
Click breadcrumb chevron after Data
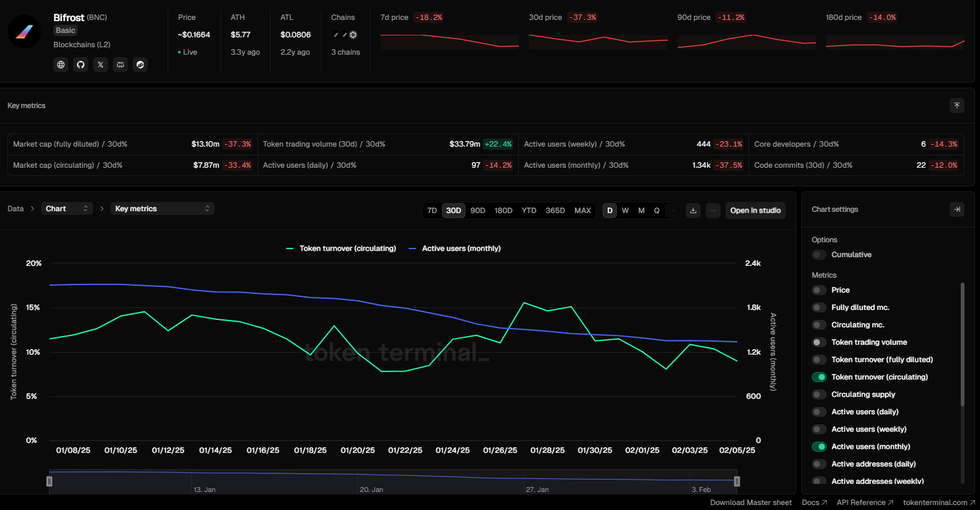(32, 209)
